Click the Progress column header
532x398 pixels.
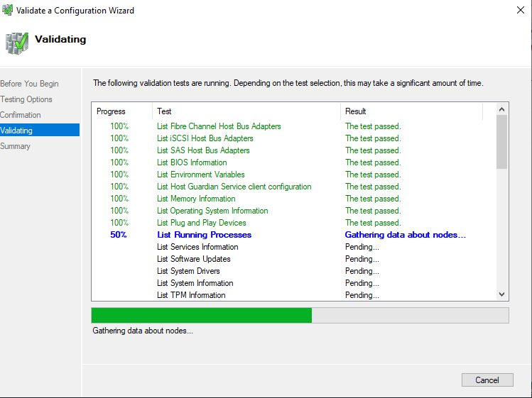pyautogui.click(x=111, y=111)
